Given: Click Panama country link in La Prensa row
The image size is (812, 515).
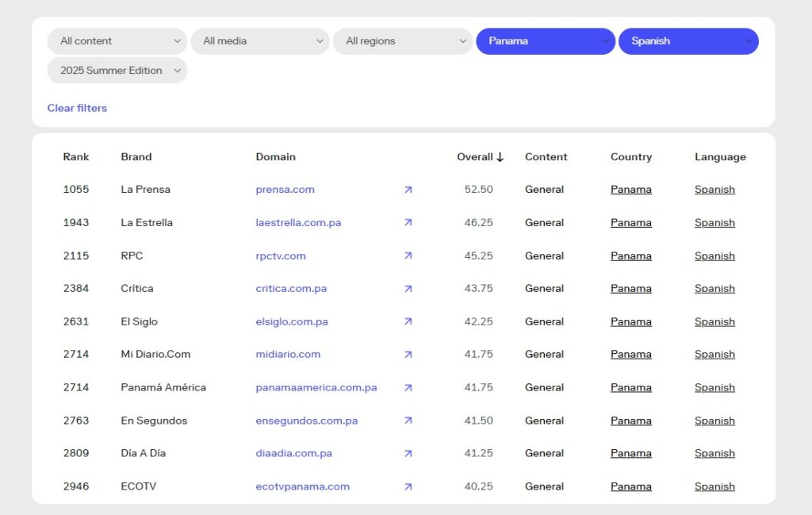Looking at the screenshot, I should [x=630, y=190].
